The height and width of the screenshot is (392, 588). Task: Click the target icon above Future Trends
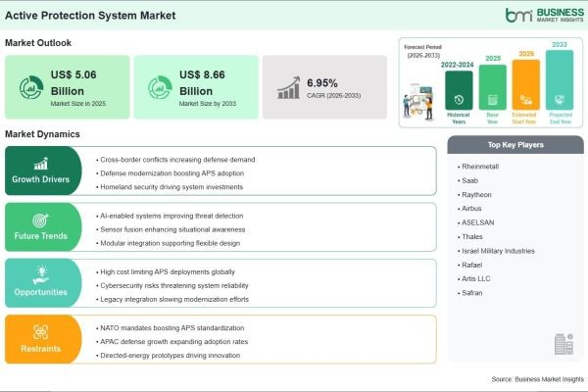tap(40, 220)
